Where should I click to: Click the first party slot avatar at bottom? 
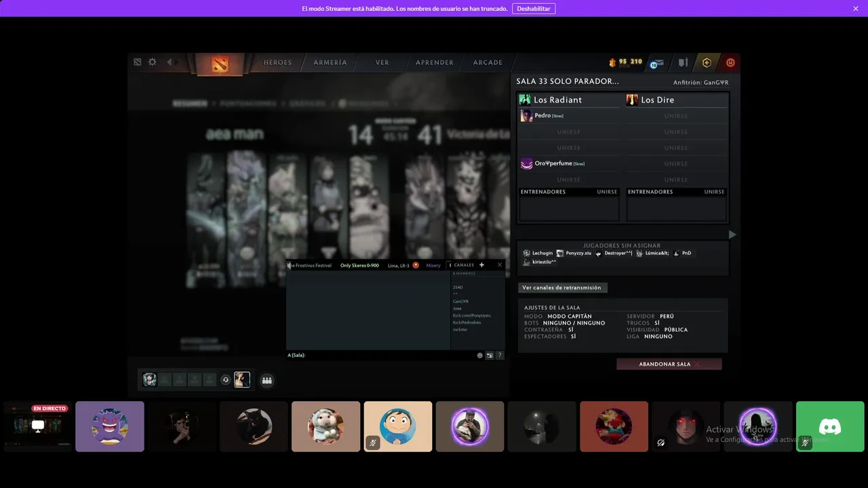point(150,380)
